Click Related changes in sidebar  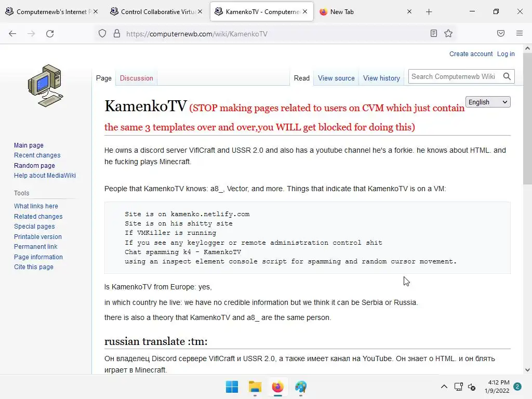38,217
